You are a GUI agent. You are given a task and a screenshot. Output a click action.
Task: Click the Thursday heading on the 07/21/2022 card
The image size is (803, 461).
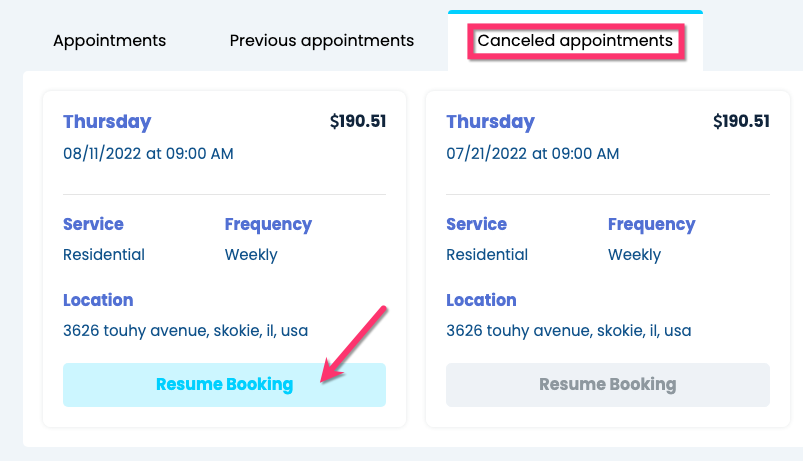point(490,122)
